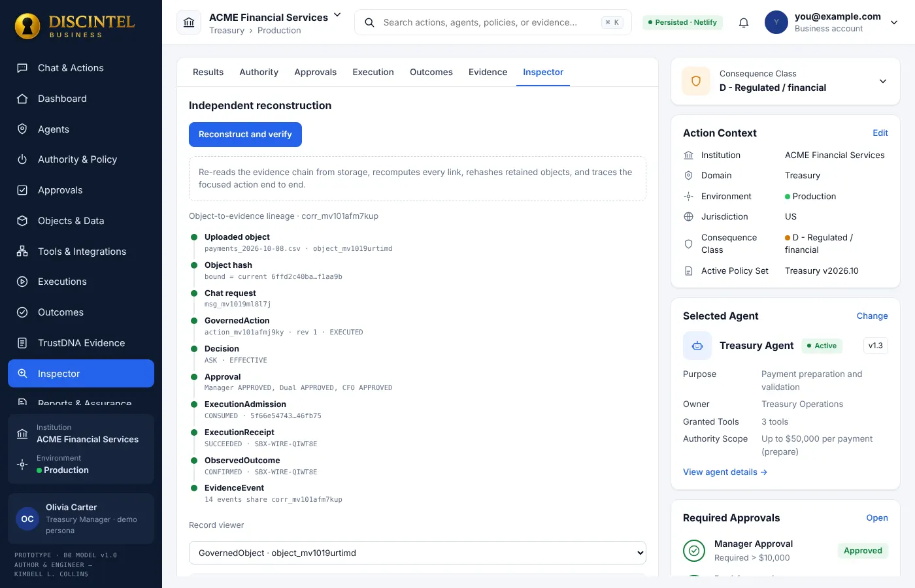
Task: Click the v1.3 agent version badge
Action: coord(875,346)
